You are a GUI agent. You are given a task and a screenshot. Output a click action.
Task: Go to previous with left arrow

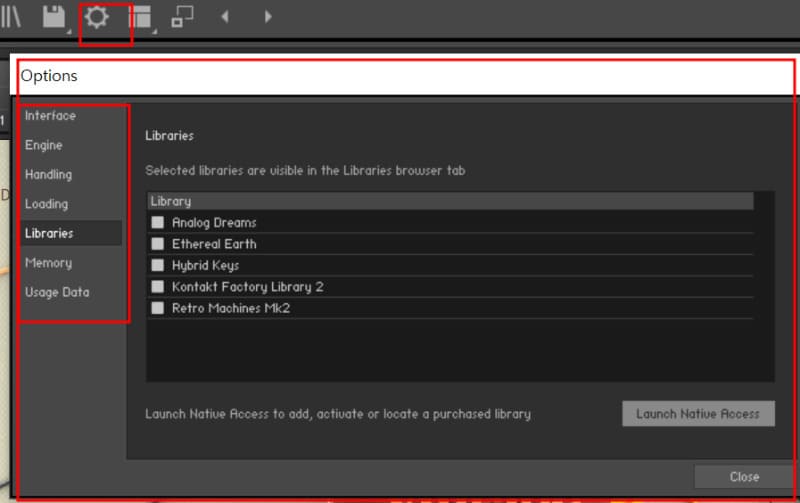(x=224, y=17)
